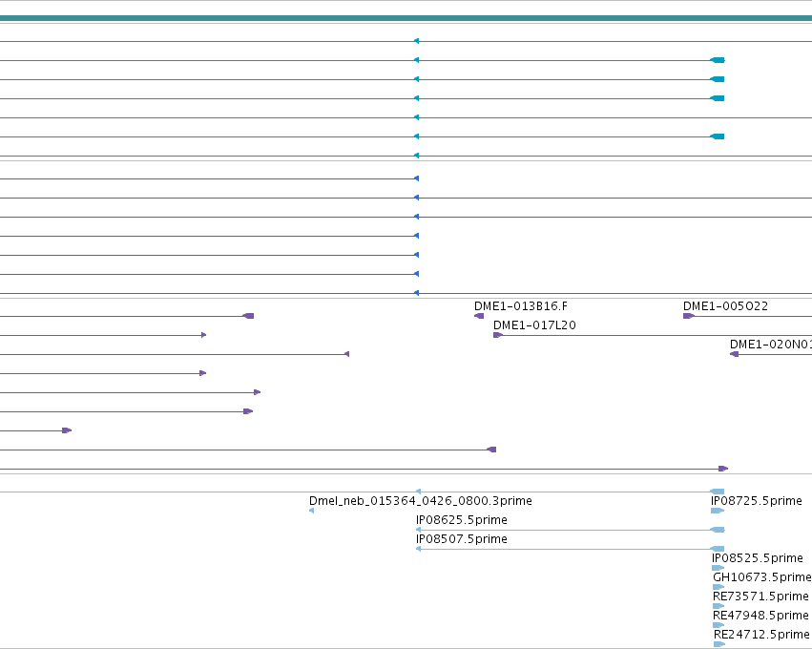
Task: Select the IP08625.5prime label
Action: pyautogui.click(x=462, y=520)
